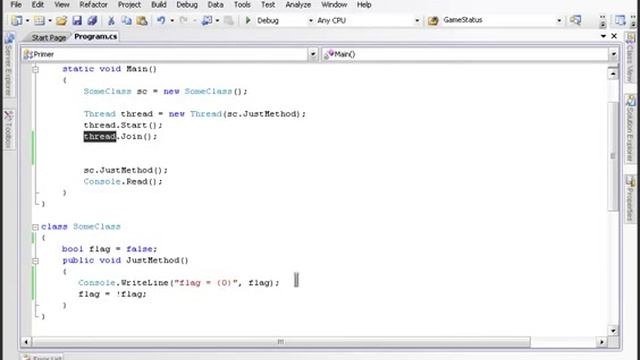
Task: Click the Undo arrow icon
Action: pos(161,20)
